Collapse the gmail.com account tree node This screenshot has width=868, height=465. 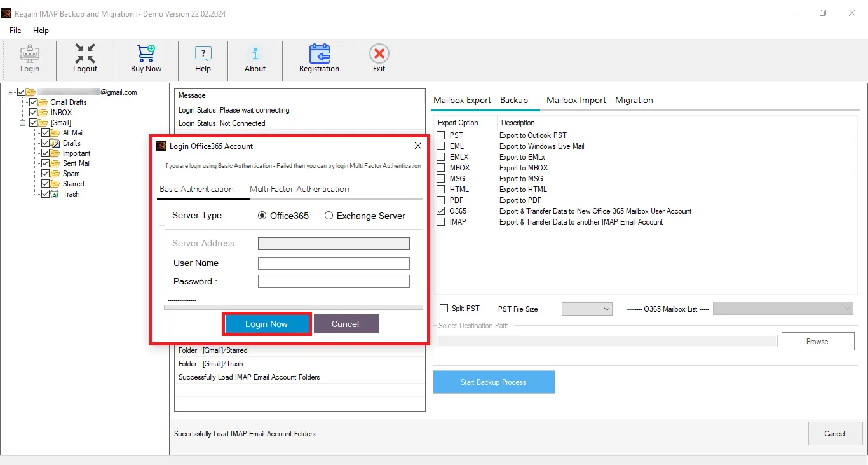pyautogui.click(x=11, y=92)
